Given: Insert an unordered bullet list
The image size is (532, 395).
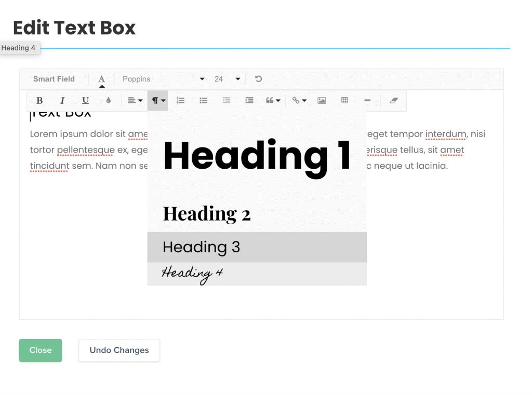Looking at the screenshot, I should [x=204, y=101].
